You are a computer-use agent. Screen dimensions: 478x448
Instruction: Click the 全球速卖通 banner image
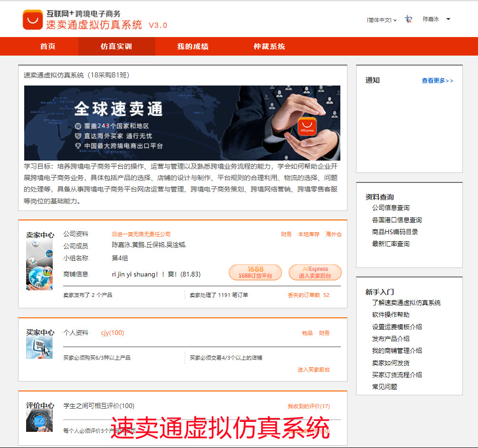point(182,123)
